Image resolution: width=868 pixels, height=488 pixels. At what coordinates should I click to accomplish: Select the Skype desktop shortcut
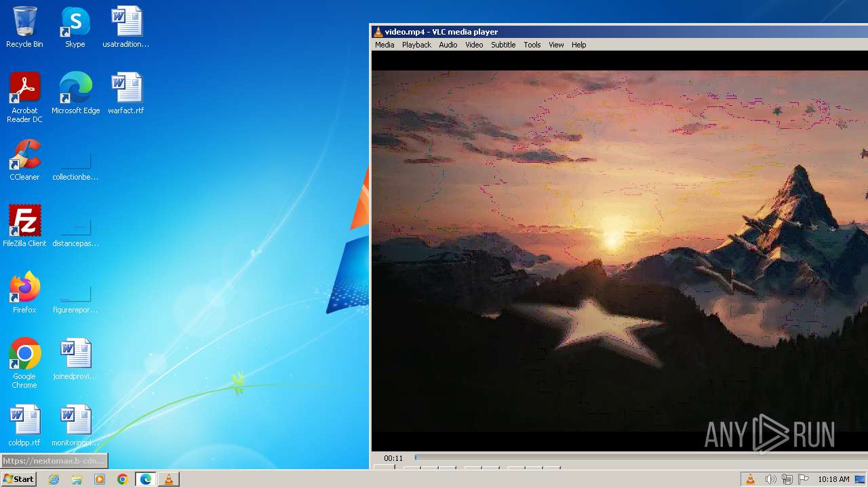[75, 27]
